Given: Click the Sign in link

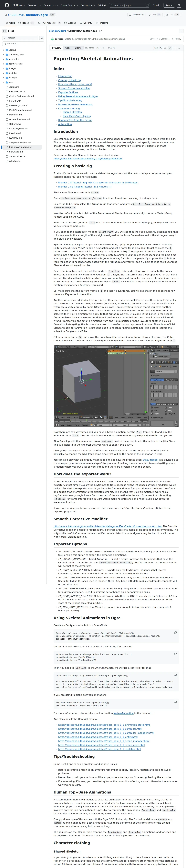Looking at the screenshot, I should coord(157,5).
